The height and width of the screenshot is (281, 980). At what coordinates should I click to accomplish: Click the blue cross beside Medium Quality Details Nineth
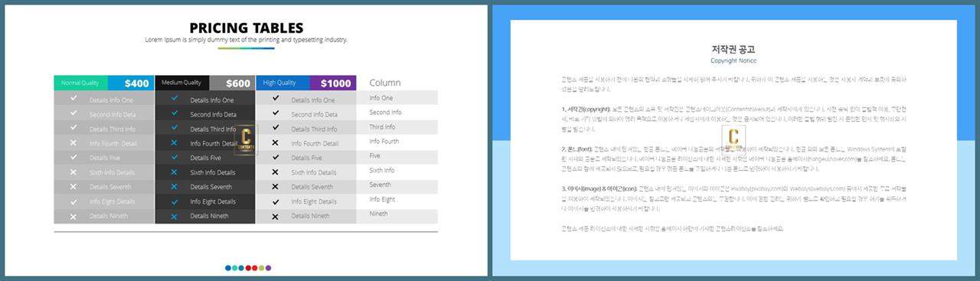point(175,216)
